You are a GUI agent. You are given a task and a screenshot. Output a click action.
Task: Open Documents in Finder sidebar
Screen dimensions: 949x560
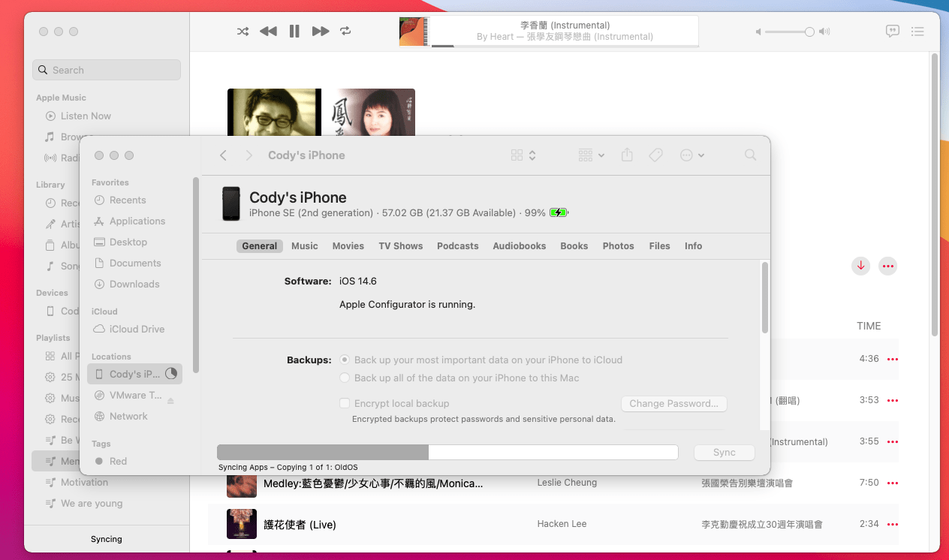coord(127,263)
